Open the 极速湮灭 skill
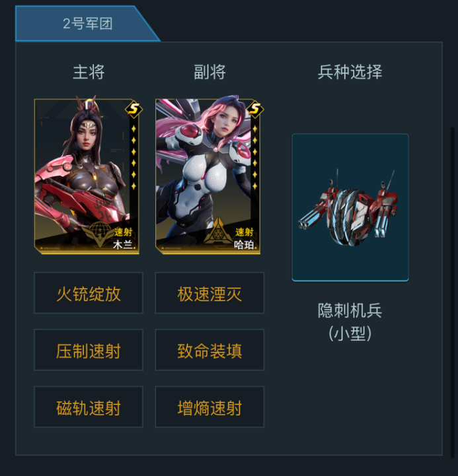Viewport: 458px width, 476px height. (210, 293)
